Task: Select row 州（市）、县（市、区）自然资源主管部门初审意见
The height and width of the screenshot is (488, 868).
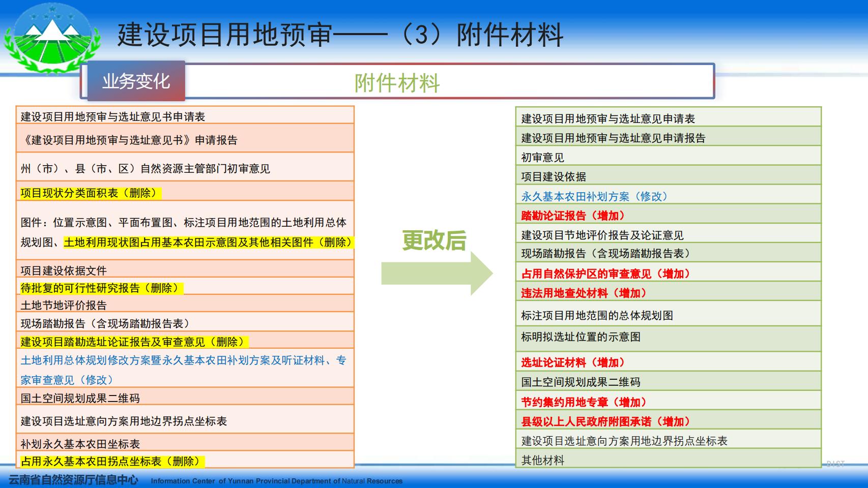Action: [x=185, y=167]
